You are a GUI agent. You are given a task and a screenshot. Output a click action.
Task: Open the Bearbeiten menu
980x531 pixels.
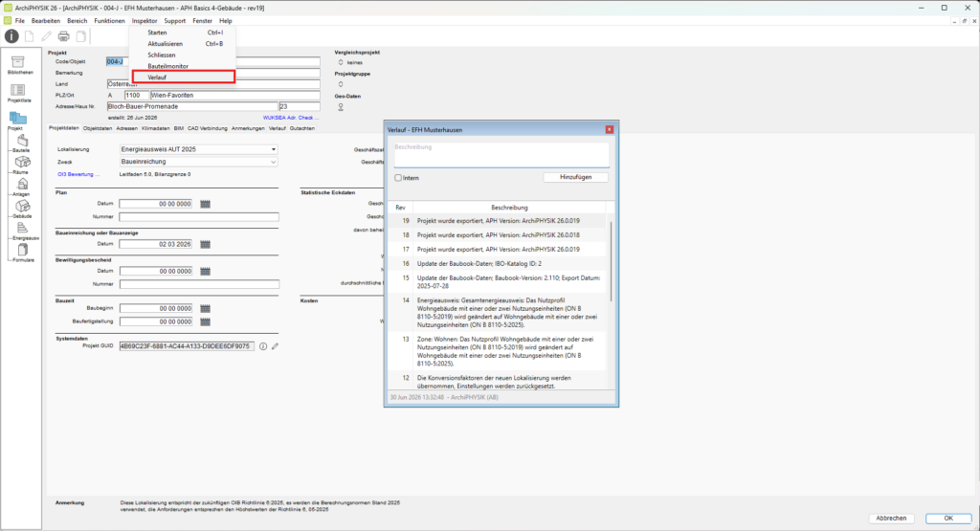click(46, 21)
